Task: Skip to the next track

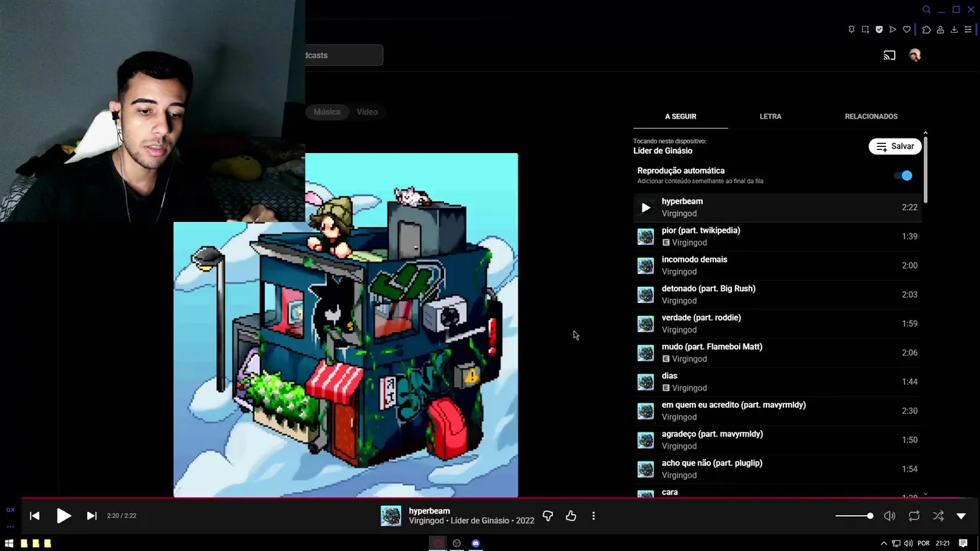Action: 92,516
